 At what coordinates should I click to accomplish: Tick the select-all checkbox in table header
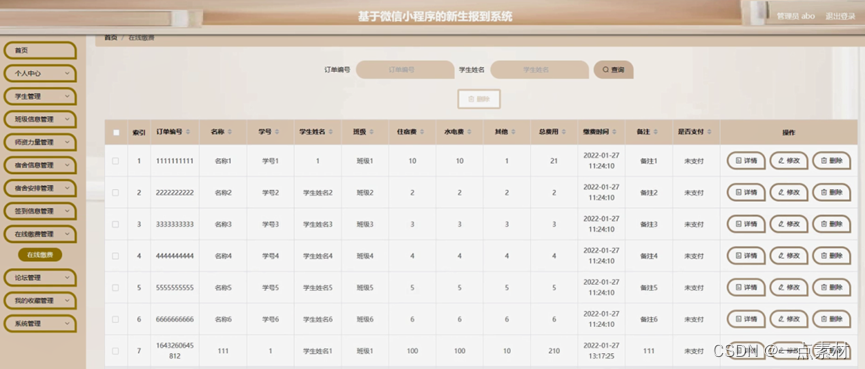pyautogui.click(x=116, y=132)
